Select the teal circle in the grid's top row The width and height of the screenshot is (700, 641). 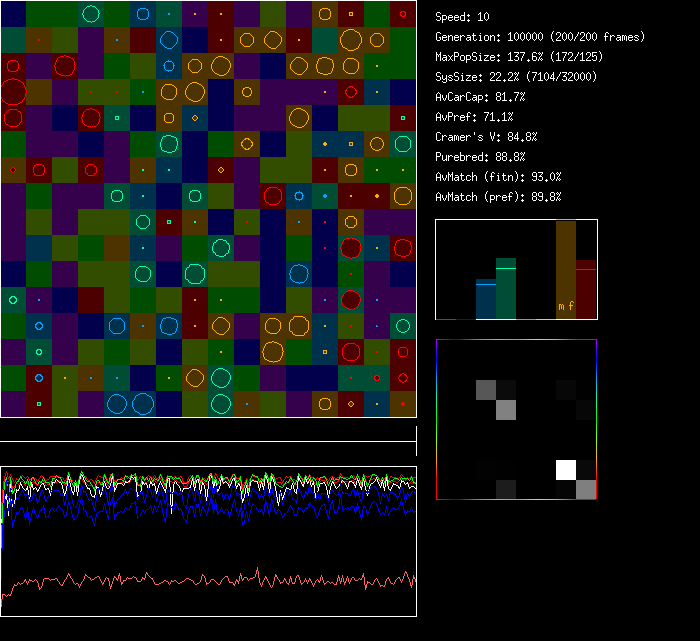click(x=91, y=14)
